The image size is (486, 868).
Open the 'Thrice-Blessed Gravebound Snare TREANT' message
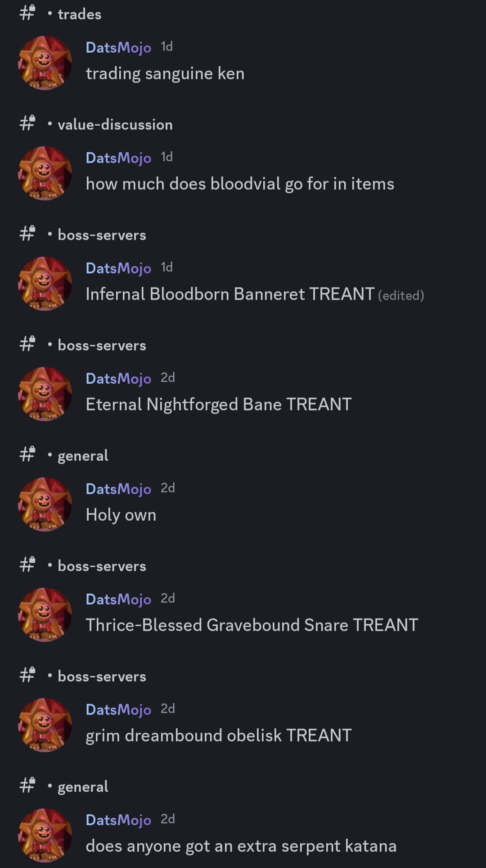point(252,625)
